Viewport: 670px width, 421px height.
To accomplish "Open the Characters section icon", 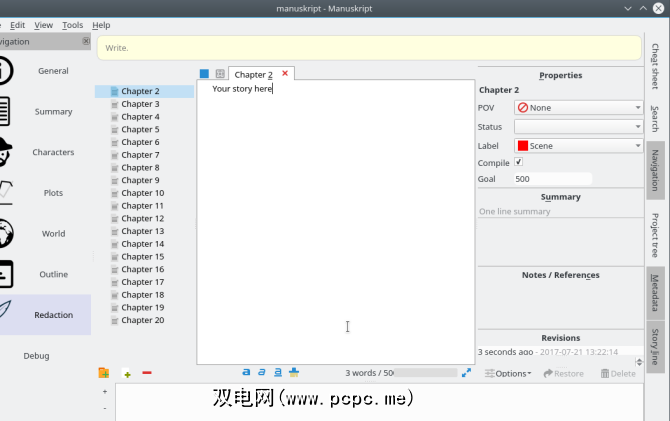I will coord(6,152).
